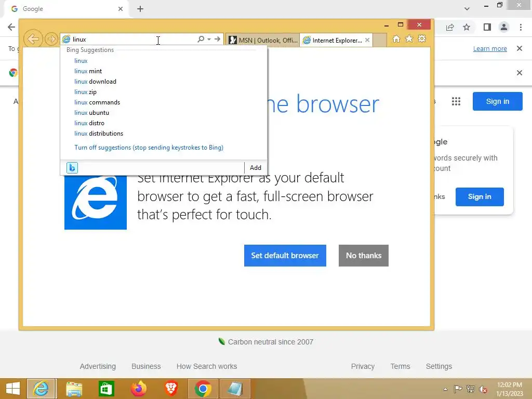This screenshot has height=399, width=532.
Task: Click Carbon neutral since 2007 link
Action: (266, 342)
